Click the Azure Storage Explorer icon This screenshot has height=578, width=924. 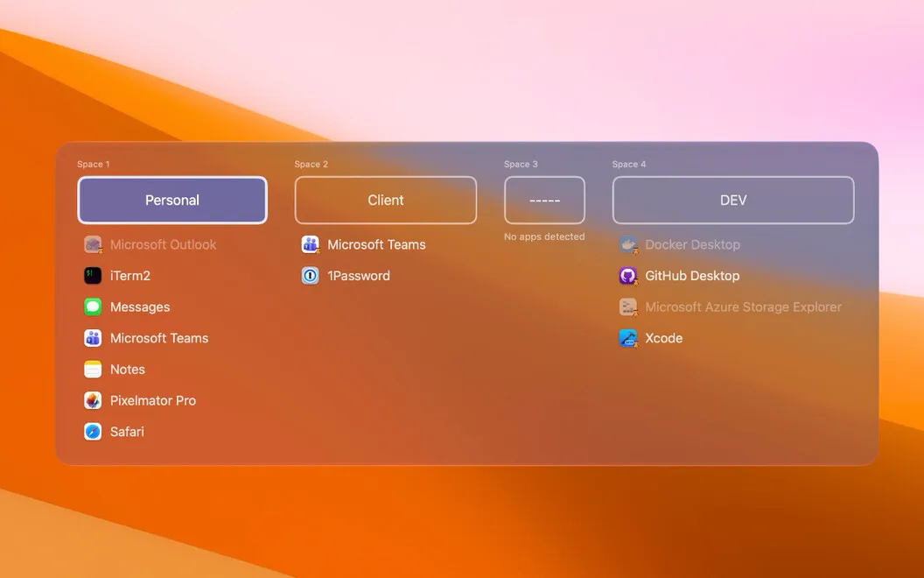(x=627, y=307)
